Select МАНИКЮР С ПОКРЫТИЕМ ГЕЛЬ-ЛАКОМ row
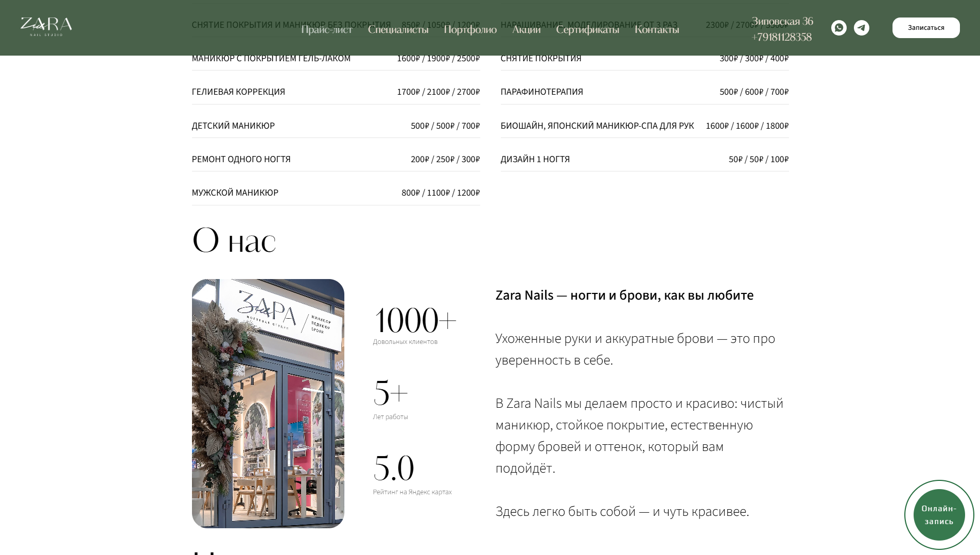This screenshot has width=980, height=555. (x=336, y=58)
